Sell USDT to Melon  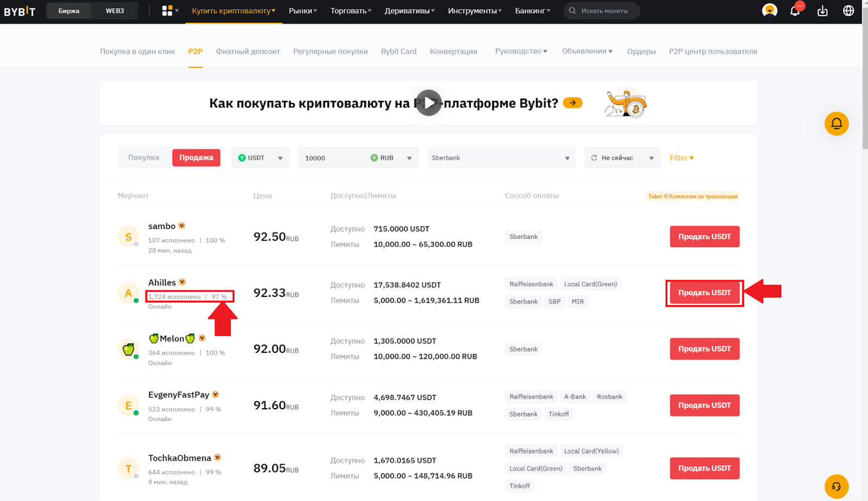pos(705,349)
